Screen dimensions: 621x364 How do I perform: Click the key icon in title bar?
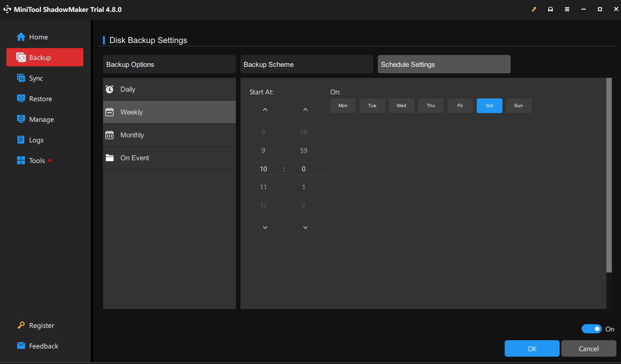point(534,9)
